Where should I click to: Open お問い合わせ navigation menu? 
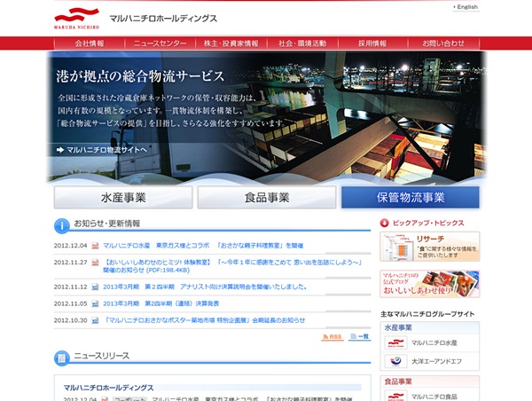[x=443, y=43]
